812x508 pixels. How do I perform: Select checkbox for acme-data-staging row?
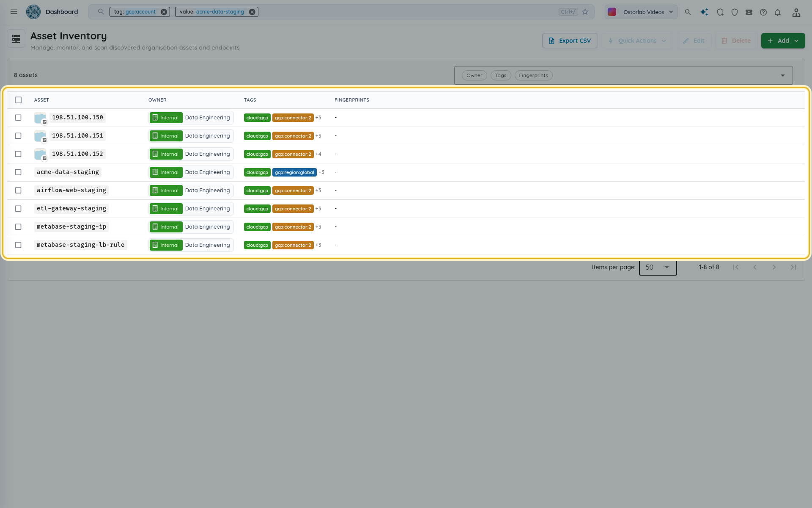[x=18, y=172]
